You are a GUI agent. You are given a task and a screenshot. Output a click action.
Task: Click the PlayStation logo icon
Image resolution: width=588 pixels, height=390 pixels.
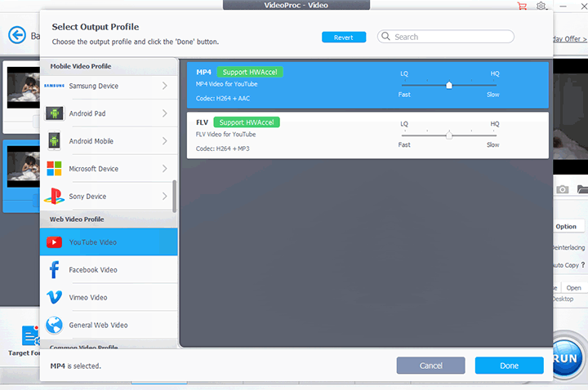point(55,197)
